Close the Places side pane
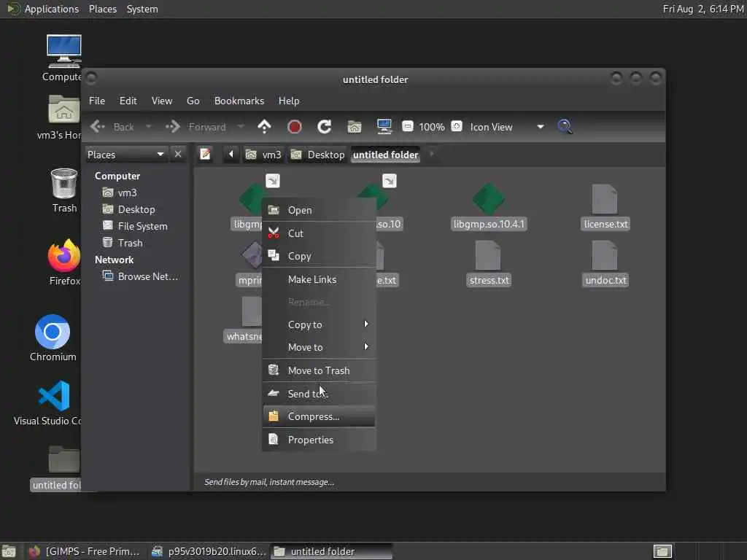Image resolution: width=747 pixels, height=560 pixels. pyautogui.click(x=178, y=155)
